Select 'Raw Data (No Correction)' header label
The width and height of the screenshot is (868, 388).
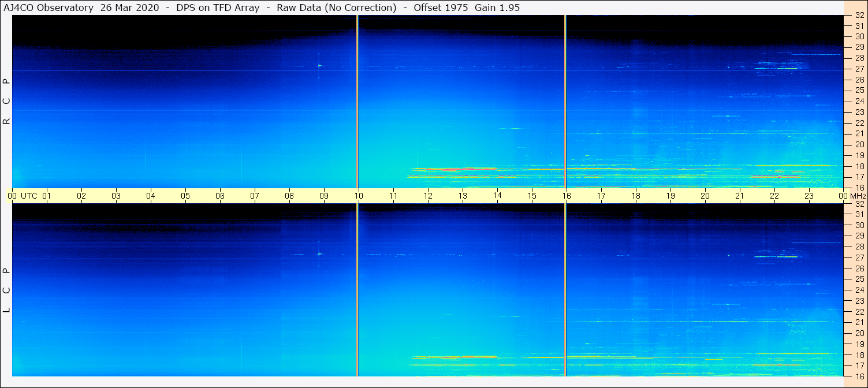tap(337, 8)
